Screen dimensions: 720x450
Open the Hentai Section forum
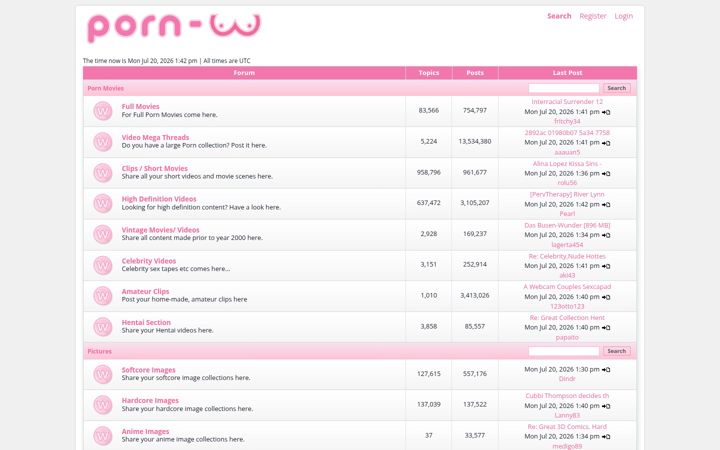pyautogui.click(x=146, y=322)
